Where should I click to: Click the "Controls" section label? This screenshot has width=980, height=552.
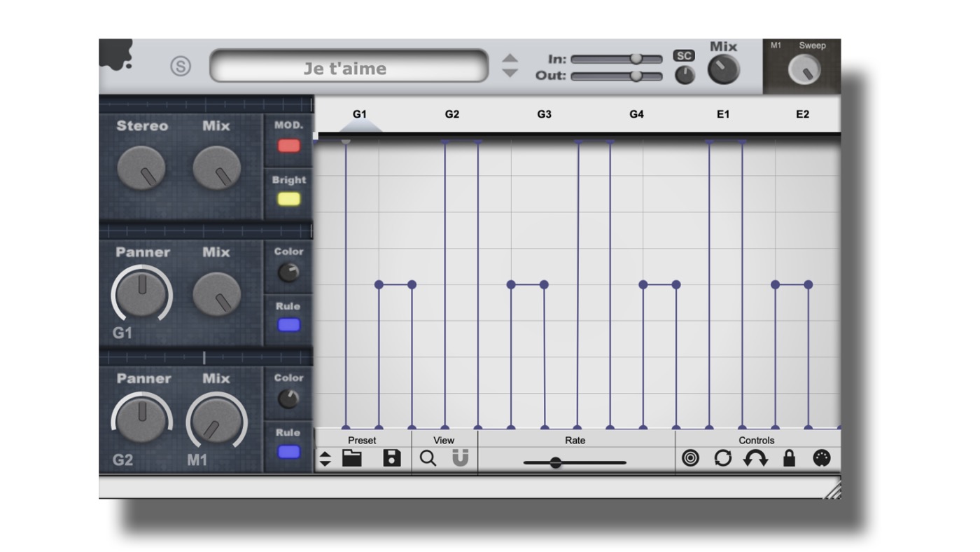757,440
